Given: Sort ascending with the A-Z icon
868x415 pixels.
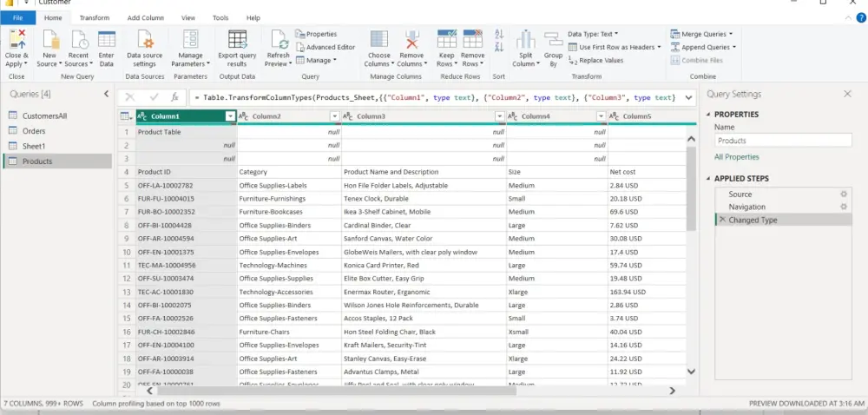Looking at the screenshot, I should [x=499, y=35].
